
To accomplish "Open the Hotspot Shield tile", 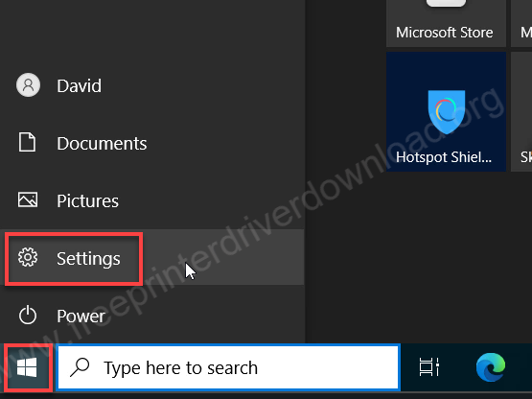I will [x=446, y=111].
